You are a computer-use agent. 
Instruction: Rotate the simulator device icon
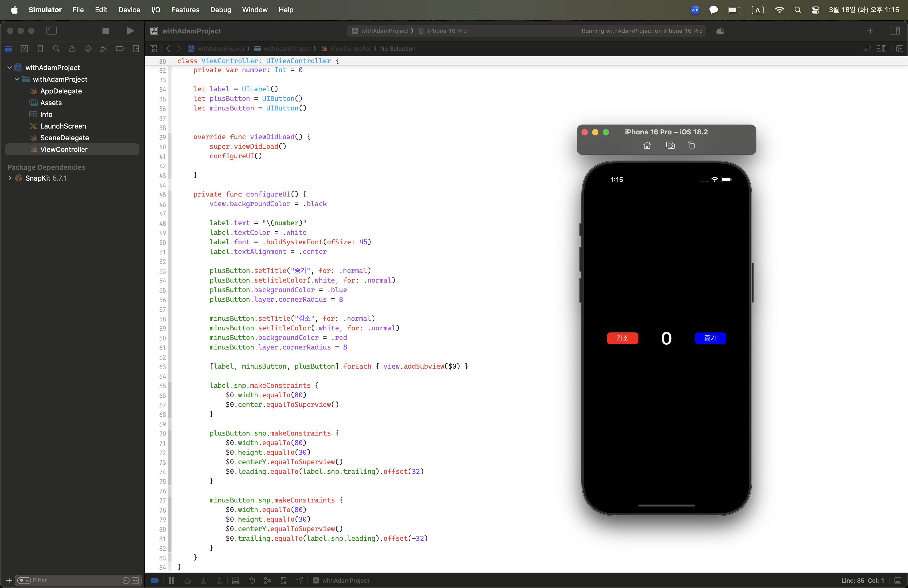point(691,145)
